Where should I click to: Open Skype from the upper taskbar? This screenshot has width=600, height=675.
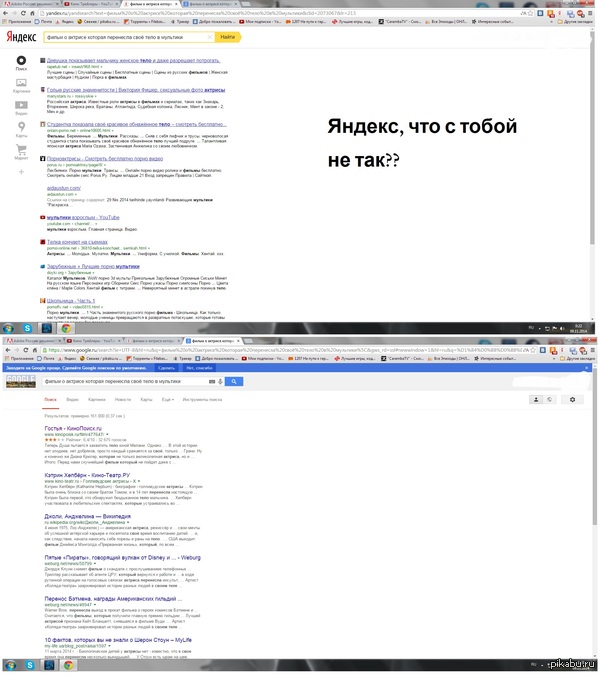28,329
